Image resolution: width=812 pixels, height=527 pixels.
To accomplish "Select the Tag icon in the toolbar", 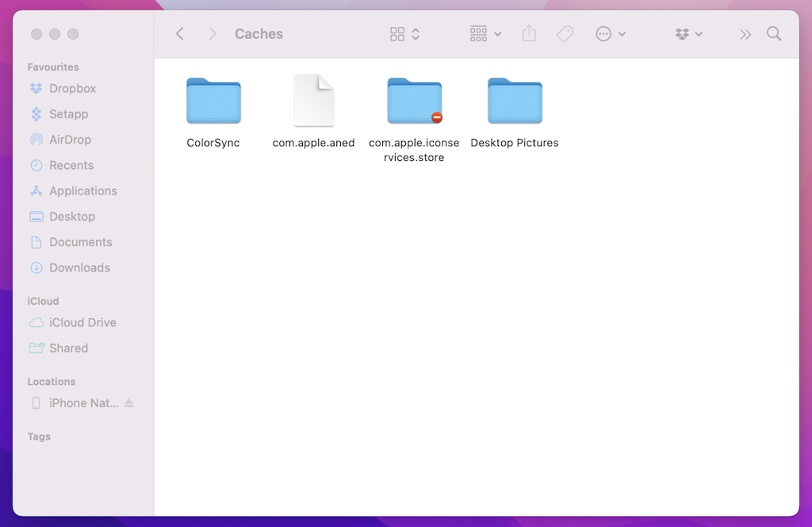I will point(565,34).
